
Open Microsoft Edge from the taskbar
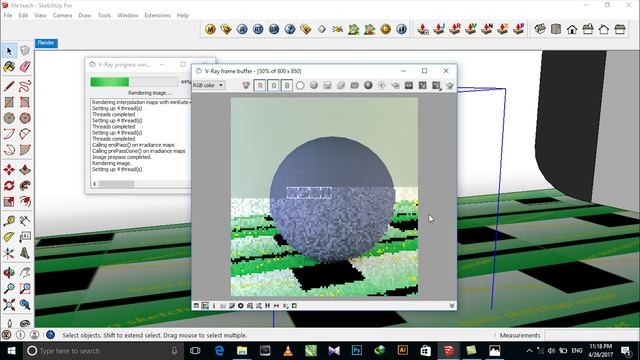(219, 351)
